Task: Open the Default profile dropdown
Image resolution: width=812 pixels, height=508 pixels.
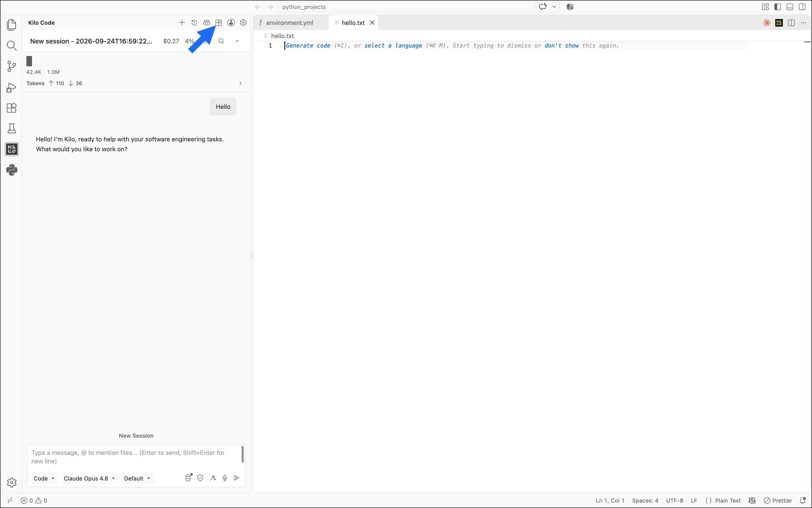Action: pyautogui.click(x=137, y=478)
